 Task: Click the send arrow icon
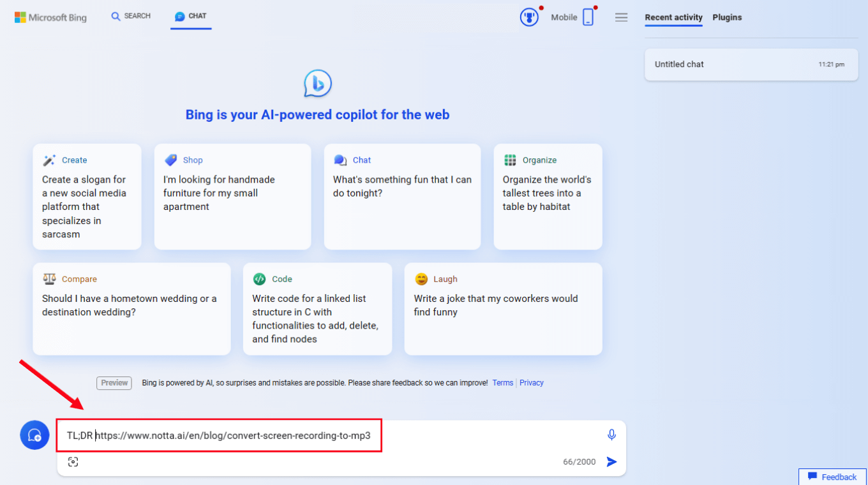(611, 461)
